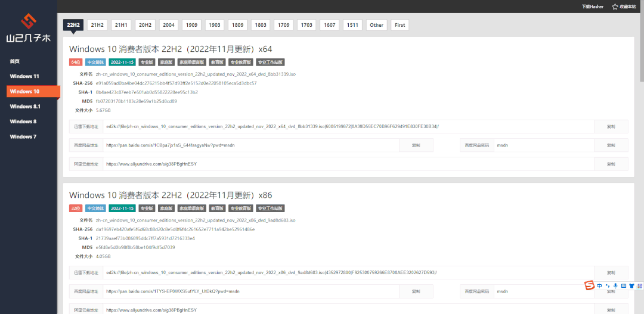The width and height of the screenshot is (644, 314).
Task: Open the Sogou soft keyboard icon
Action: tap(623, 286)
